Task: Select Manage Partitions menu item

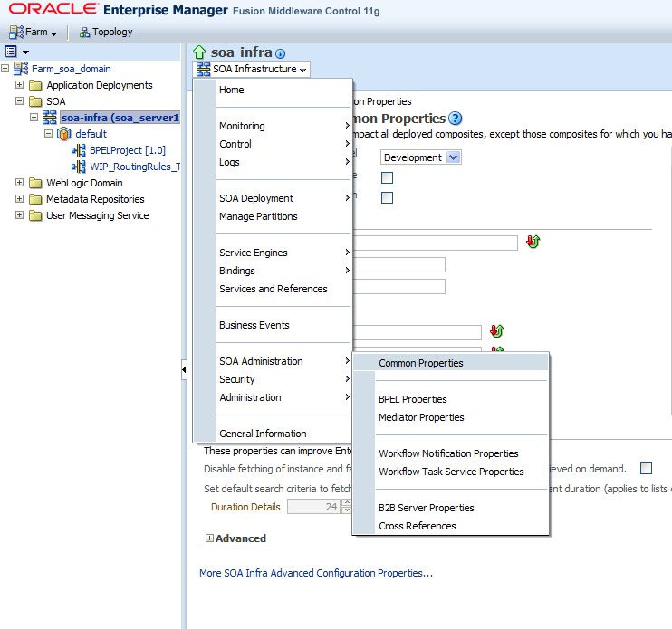Action: coord(283,216)
